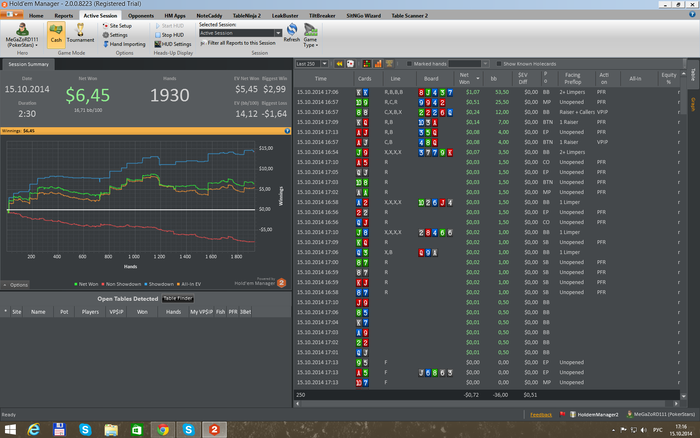This screenshot has width=700, height=438.
Task: Click the volume icon in system tray
Action: coord(643,430)
